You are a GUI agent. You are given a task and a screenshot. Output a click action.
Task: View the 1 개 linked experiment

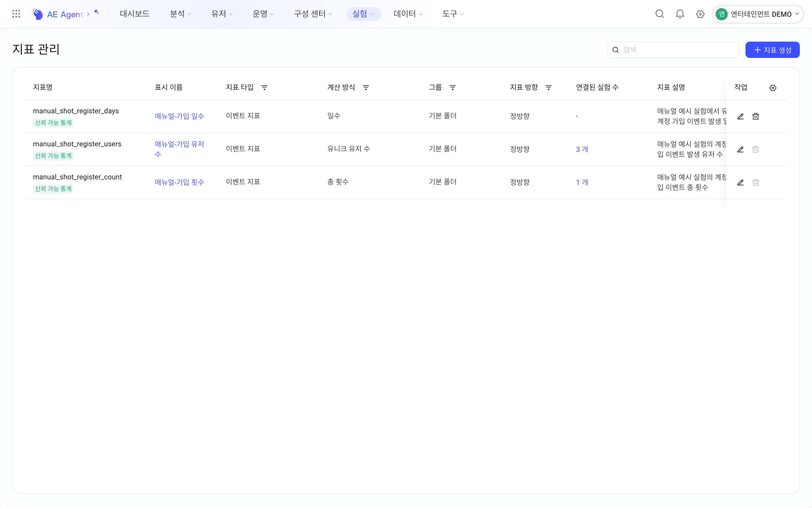coord(582,182)
